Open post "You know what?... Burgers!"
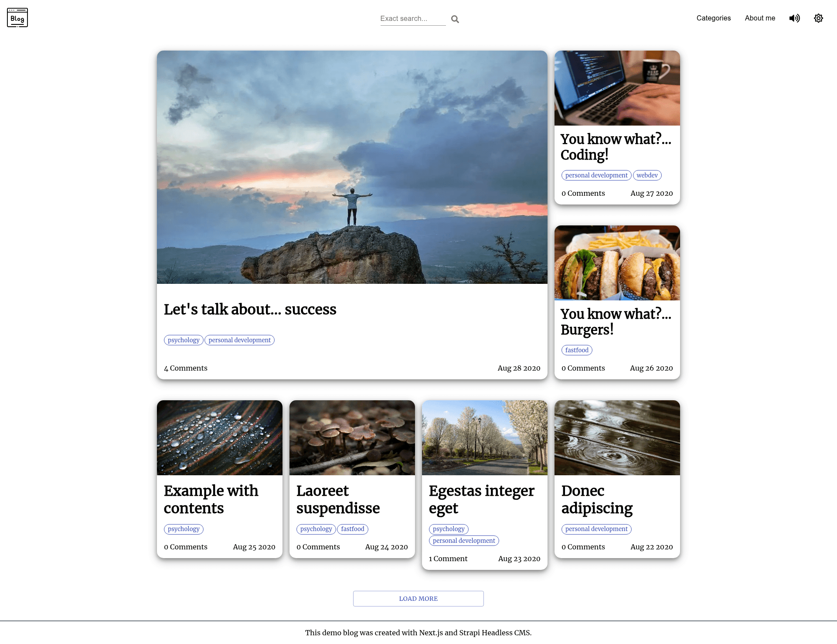Screen dimensions: 837x644 click(616, 322)
